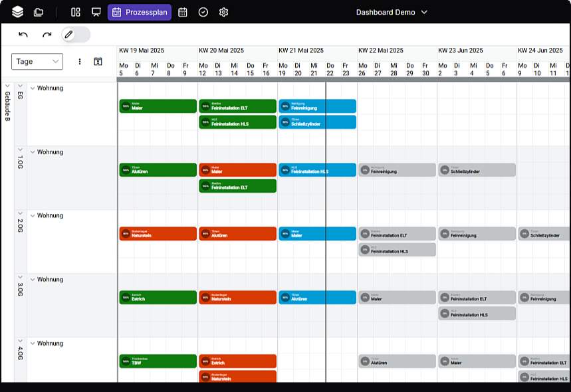Open the checkmark tasks icon
The width and height of the screenshot is (571, 392).
click(x=203, y=12)
